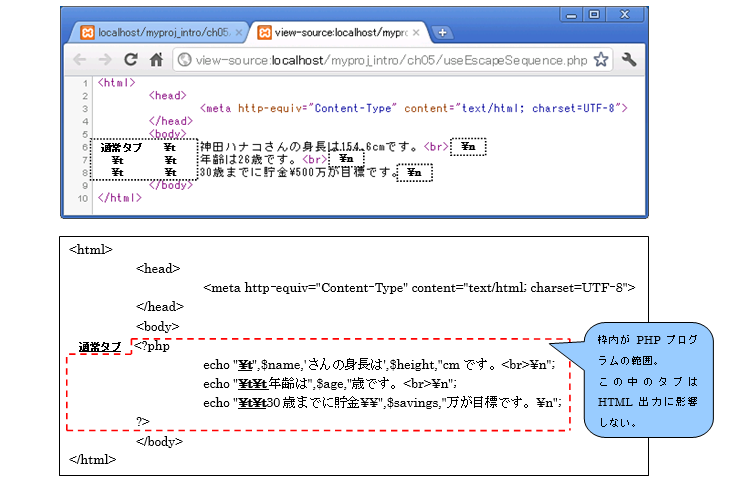
Task: Click the 通常タブ label beside <?php
Action: pyautogui.click(x=100, y=347)
